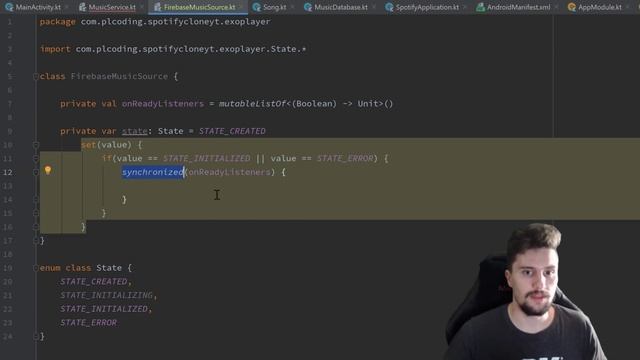Click the SpotifyApplication.kt Kotlin file icon
640x360 pixels.
click(x=389, y=7)
